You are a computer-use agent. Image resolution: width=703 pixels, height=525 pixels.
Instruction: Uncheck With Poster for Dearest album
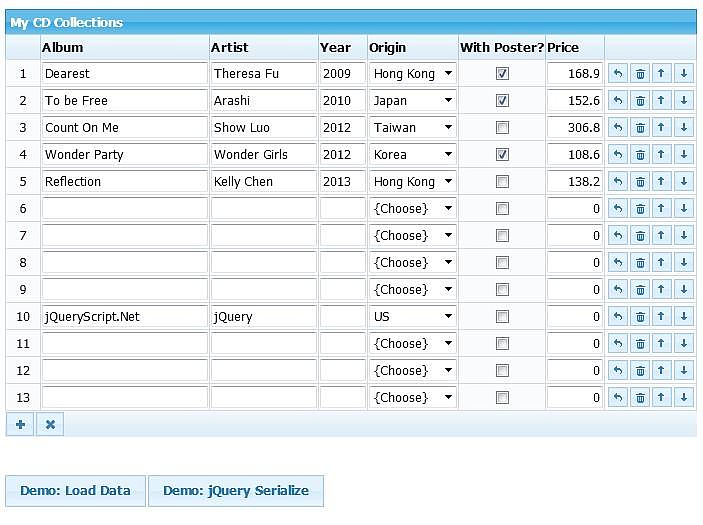click(502, 73)
